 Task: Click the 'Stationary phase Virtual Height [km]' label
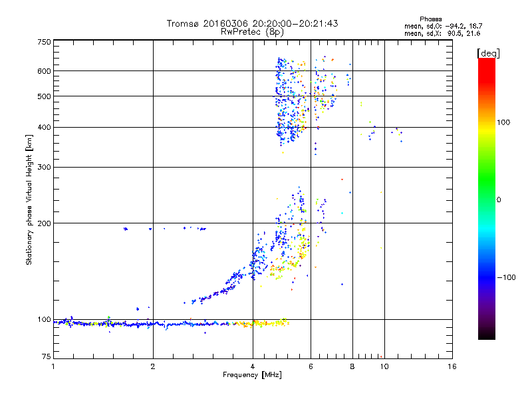29,200
